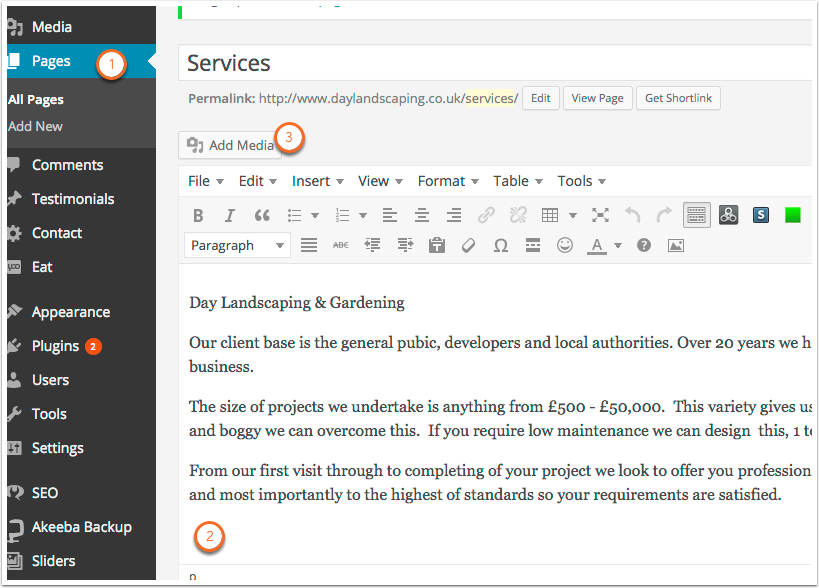Expand the bulleted list style arrow

coord(315,215)
